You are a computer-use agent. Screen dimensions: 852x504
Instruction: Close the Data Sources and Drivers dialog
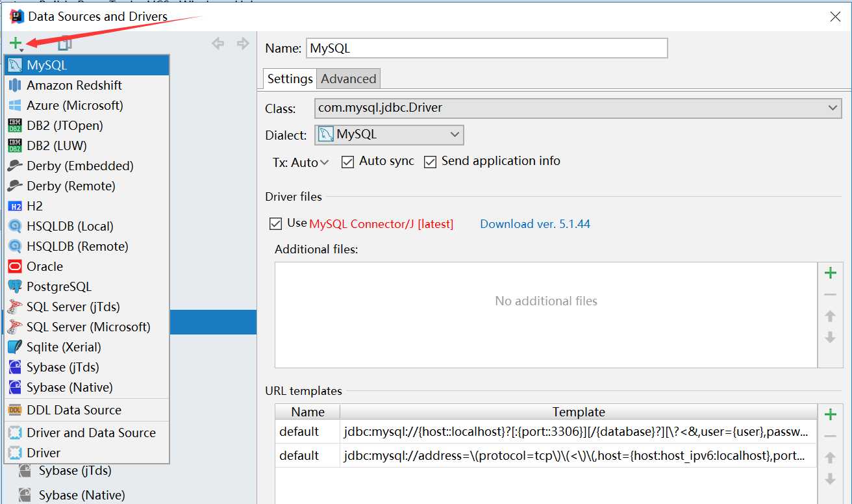coord(835,17)
